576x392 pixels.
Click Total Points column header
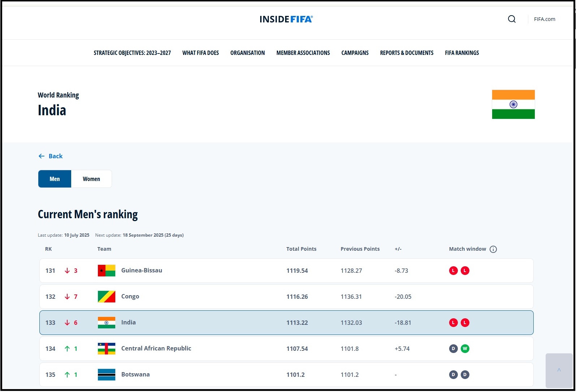click(x=301, y=249)
